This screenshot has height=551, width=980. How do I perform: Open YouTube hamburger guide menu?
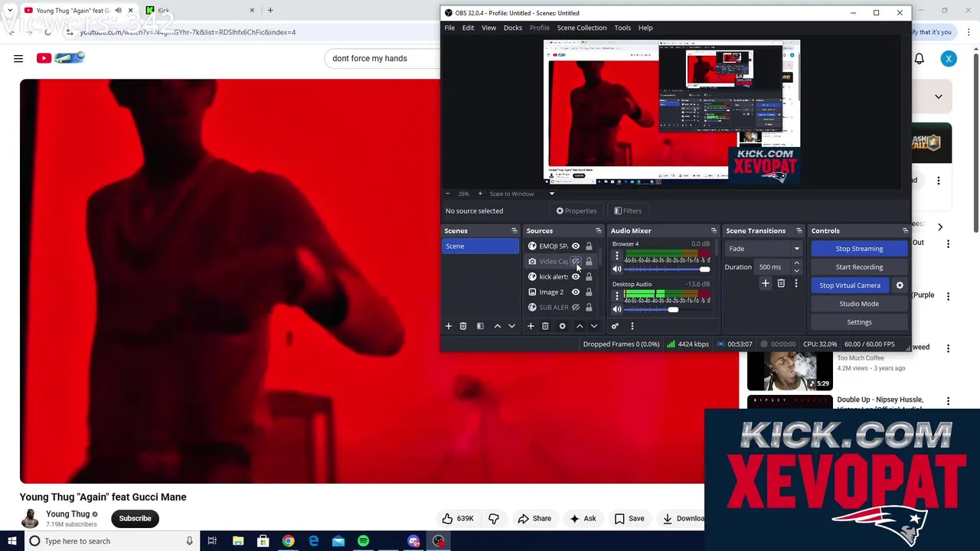tap(18, 58)
